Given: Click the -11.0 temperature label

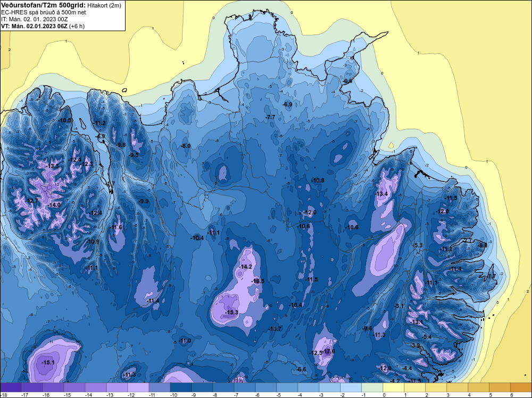Looking at the screenshot, I should [185, 341].
